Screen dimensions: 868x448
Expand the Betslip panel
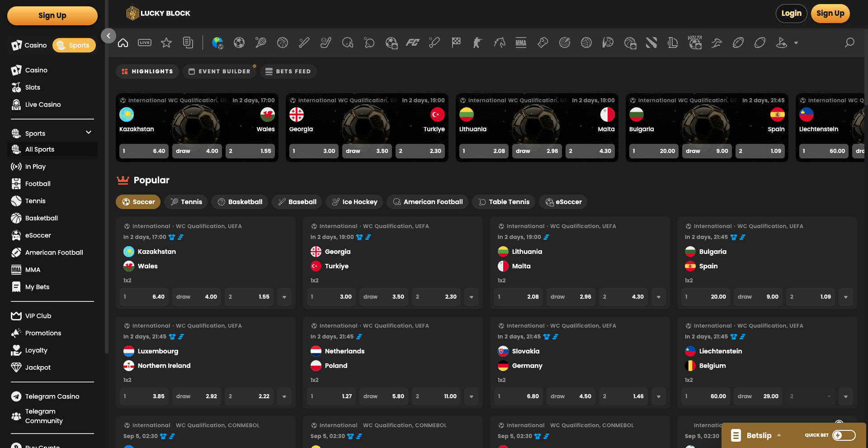(759, 435)
